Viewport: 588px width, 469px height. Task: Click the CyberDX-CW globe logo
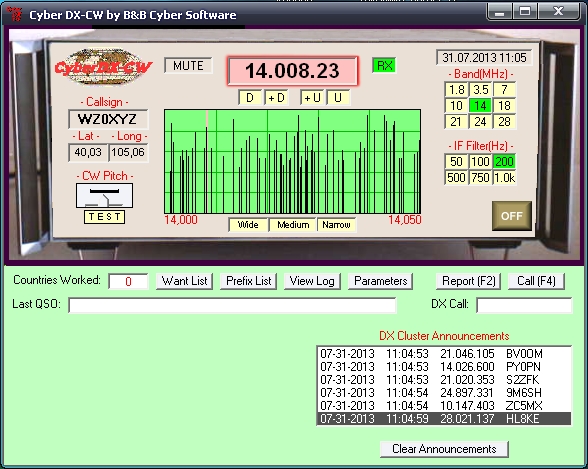point(104,67)
